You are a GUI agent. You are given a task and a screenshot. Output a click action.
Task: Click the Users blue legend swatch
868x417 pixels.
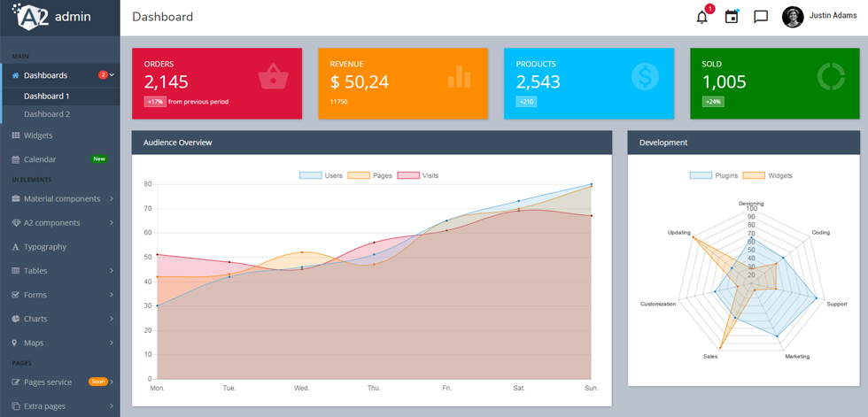311,175
